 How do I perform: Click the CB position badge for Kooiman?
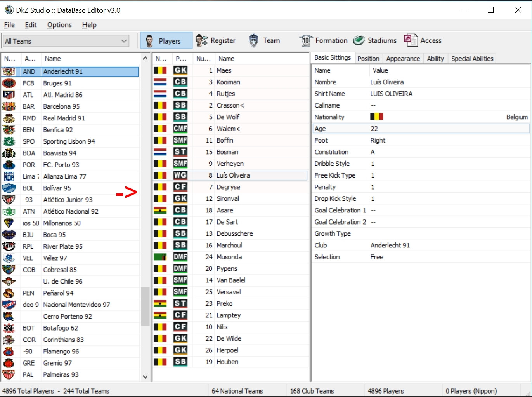(180, 82)
